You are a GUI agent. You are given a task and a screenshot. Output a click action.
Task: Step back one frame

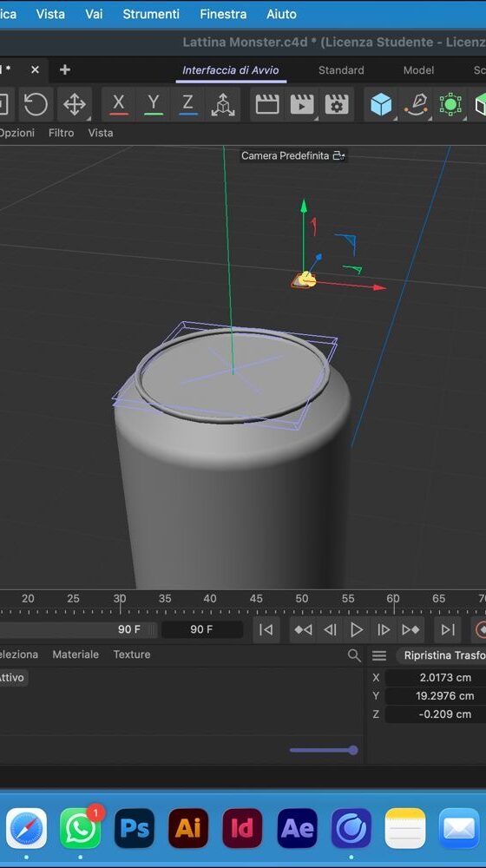point(330,629)
